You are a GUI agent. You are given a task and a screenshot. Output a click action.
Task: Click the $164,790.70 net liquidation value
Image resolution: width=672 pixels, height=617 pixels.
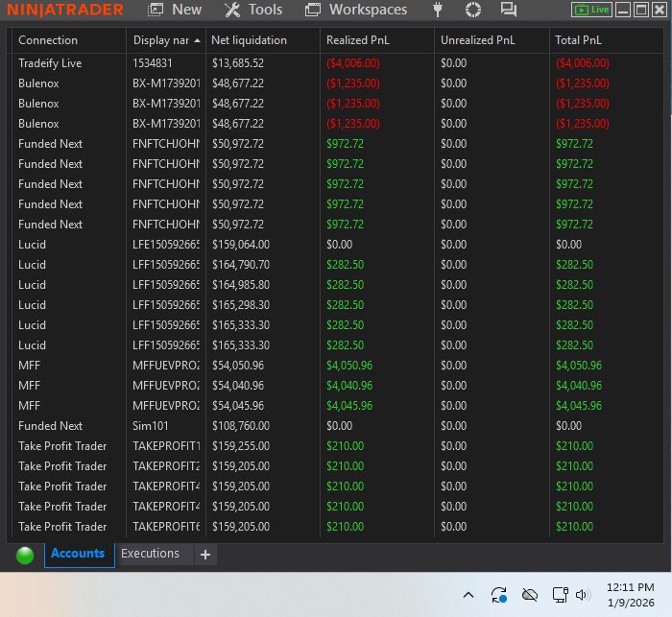(x=241, y=265)
